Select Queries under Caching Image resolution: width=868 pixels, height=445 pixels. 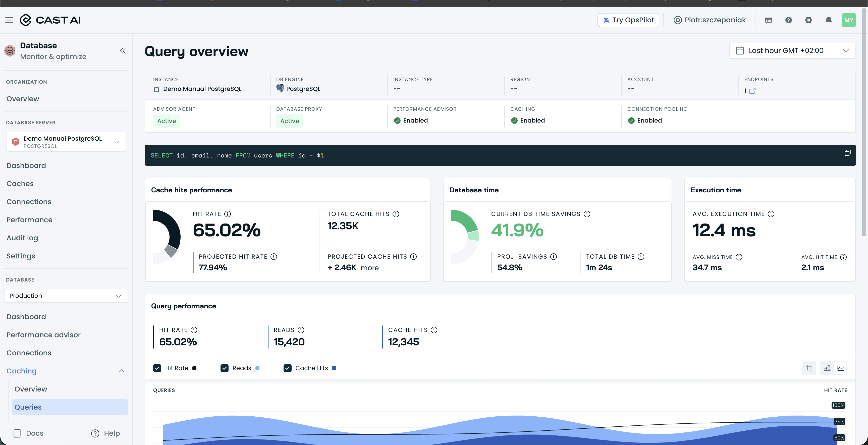point(70,407)
